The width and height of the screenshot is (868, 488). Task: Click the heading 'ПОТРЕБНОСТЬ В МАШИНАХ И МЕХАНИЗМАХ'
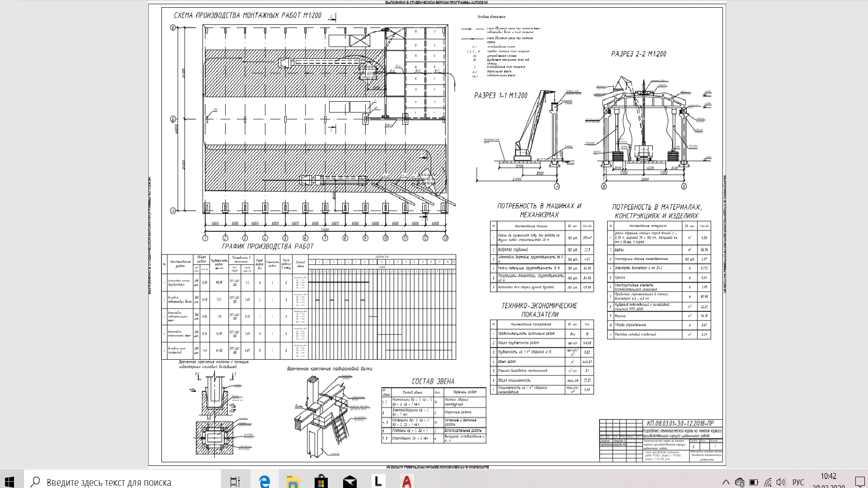coord(539,210)
